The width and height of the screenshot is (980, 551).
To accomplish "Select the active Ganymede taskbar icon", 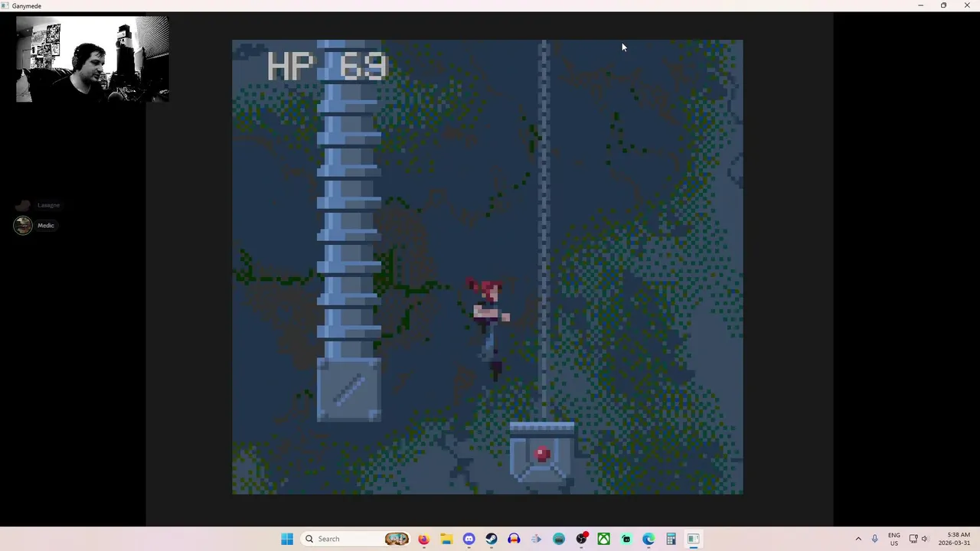I will tap(693, 539).
